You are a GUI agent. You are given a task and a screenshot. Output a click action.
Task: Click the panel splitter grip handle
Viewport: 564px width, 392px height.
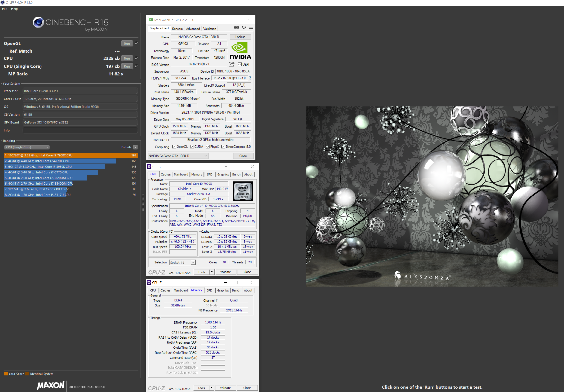click(x=143, y=202)
